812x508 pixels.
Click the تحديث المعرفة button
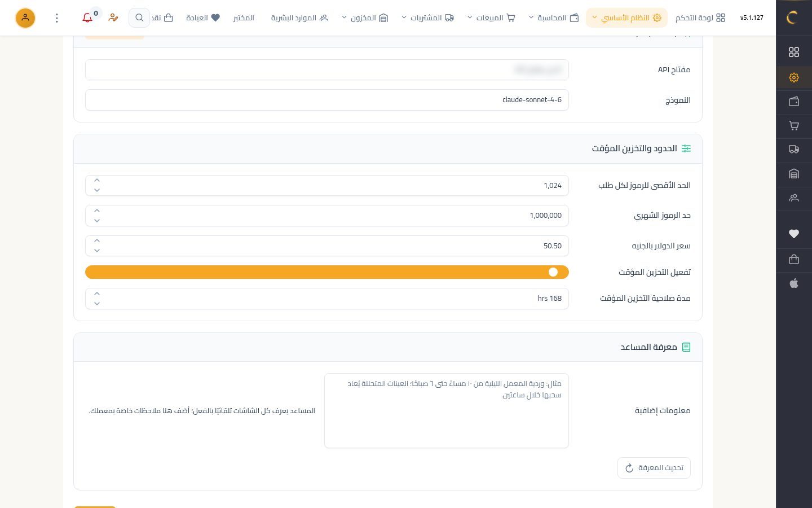click(654, 468)
